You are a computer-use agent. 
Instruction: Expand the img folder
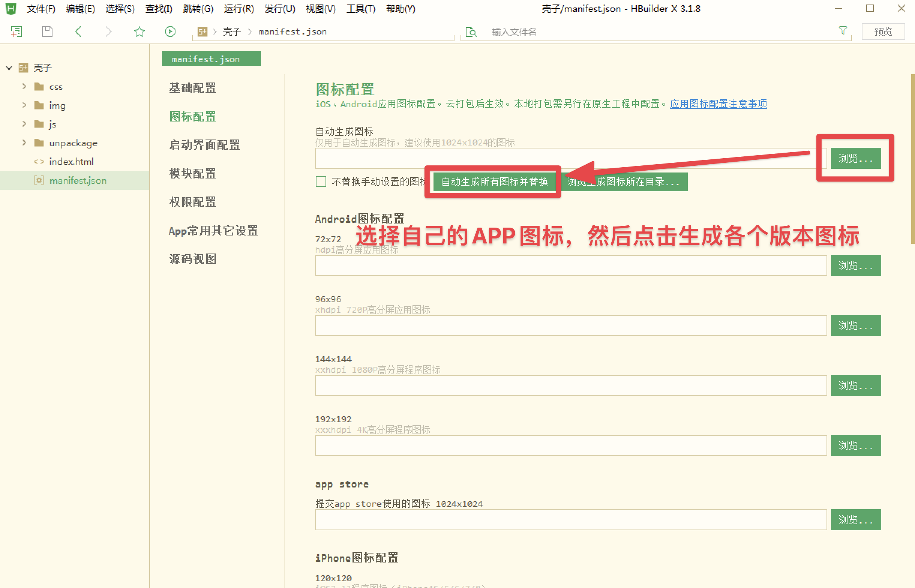point(24,105)
